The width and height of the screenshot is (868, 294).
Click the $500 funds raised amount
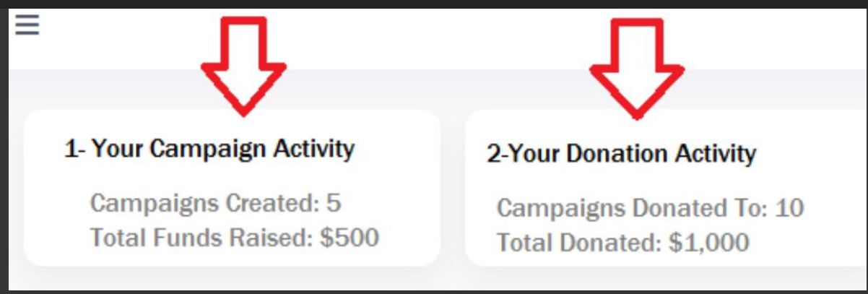point(349,236)
